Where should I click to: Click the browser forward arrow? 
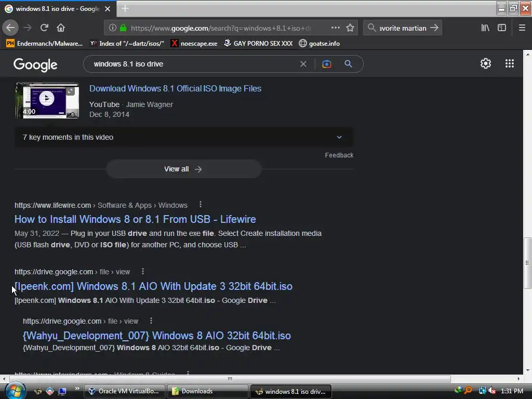pos(28,28)
